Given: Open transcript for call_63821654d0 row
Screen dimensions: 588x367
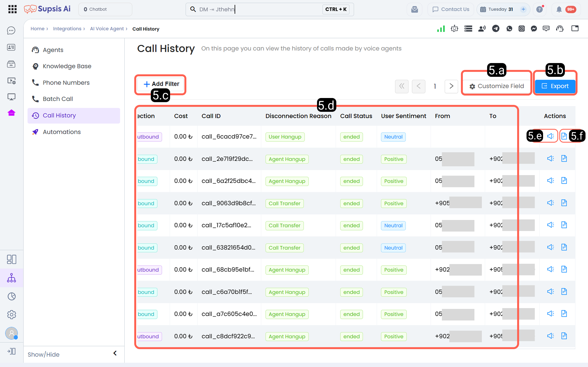Looking at the screenshot, I should point(564,247).
